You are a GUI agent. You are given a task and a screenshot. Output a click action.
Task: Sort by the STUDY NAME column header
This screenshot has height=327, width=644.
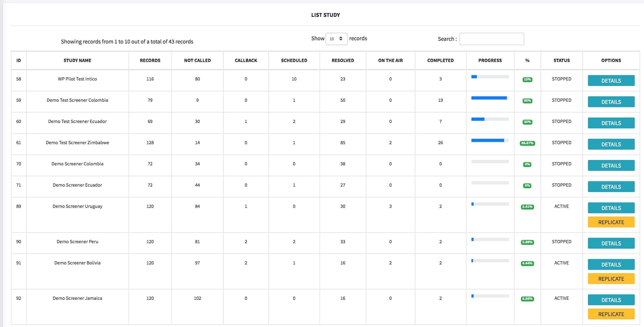tap(77, 60)
